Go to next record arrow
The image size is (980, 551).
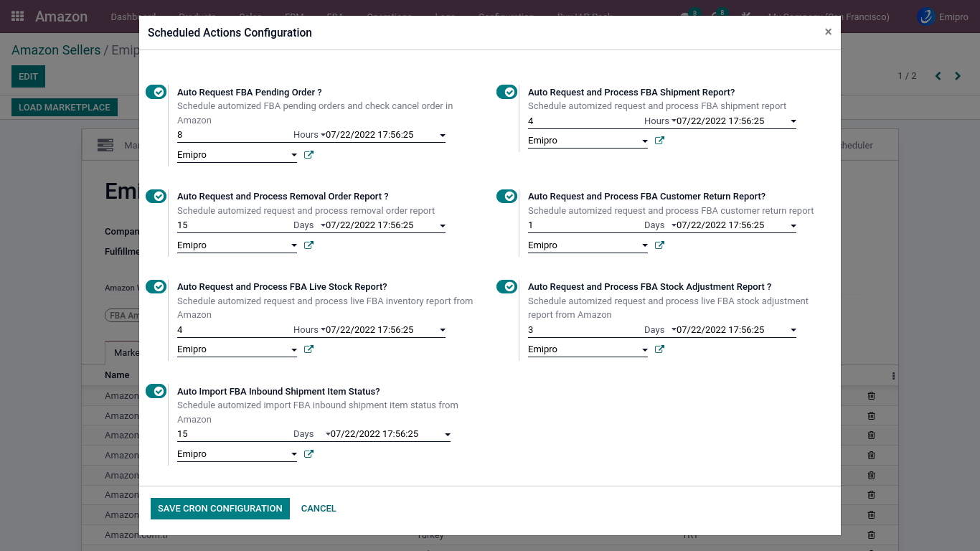(x=958, y=76)
